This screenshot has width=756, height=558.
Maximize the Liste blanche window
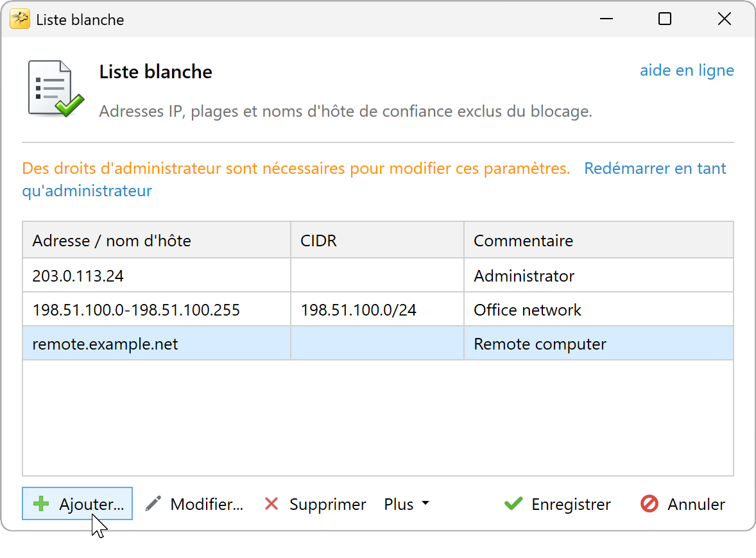pyautogui.click(x=665, y=19)
